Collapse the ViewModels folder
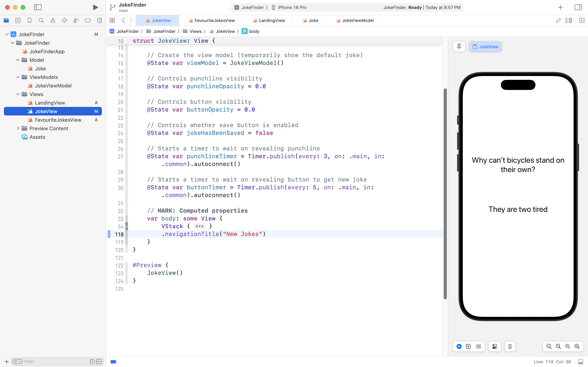This screenshot has width=588, height=367. (18, 77)
